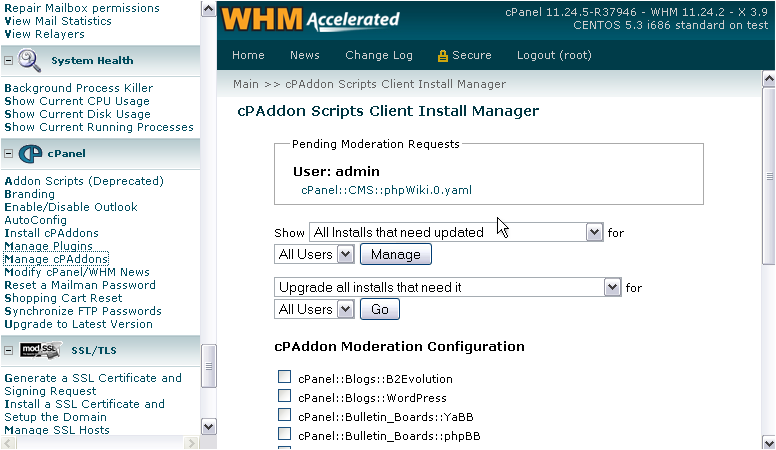Open Show Current Disk Usage
Viewport: 776px width, 450px height.
(x=77, y=114)
